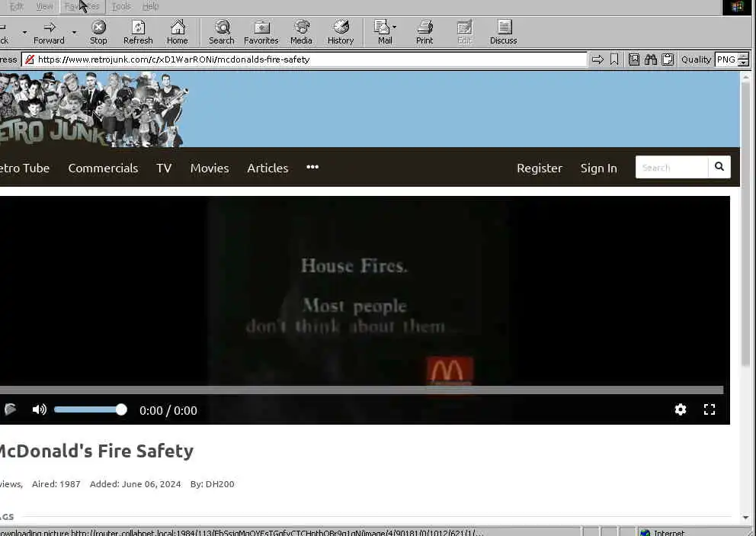This screenshot has width=756, height=536.
Task: Open the Quality PNG combo box
Action: pyautogui.click(x=732, y=59)
